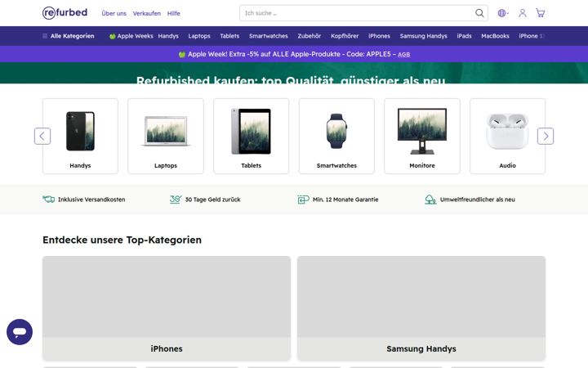Go to Smartwatches in the navigation bar
The width and height of the screenshot is (588, 368).
tap(269, 36)
